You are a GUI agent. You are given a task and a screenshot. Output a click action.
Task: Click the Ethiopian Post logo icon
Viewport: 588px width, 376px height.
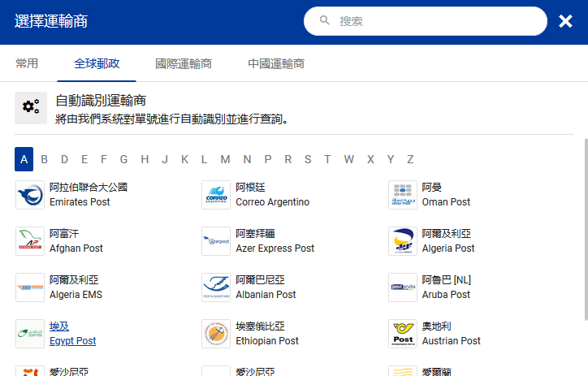click(216, 334)
